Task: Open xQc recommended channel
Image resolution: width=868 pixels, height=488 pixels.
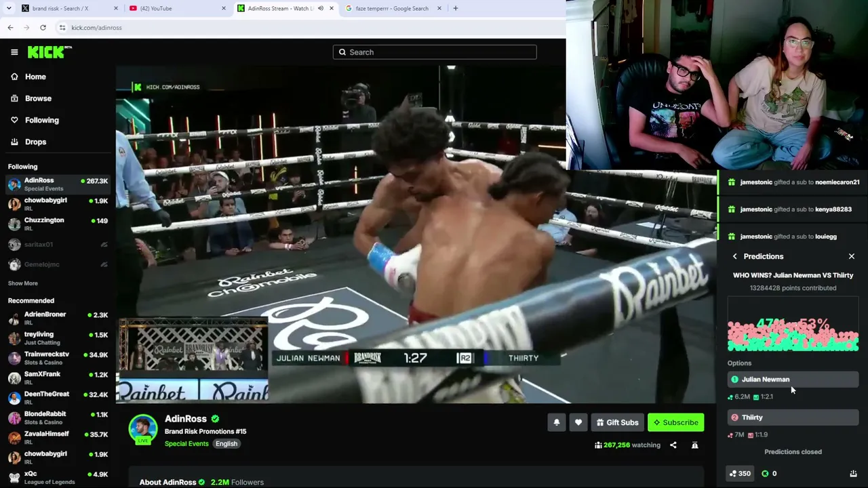Action: [58, 477]
